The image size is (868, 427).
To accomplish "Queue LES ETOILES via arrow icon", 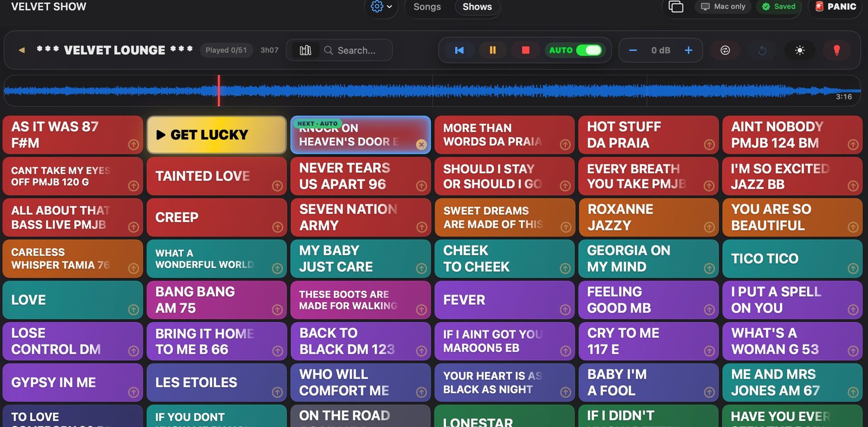I will (277, 392).
